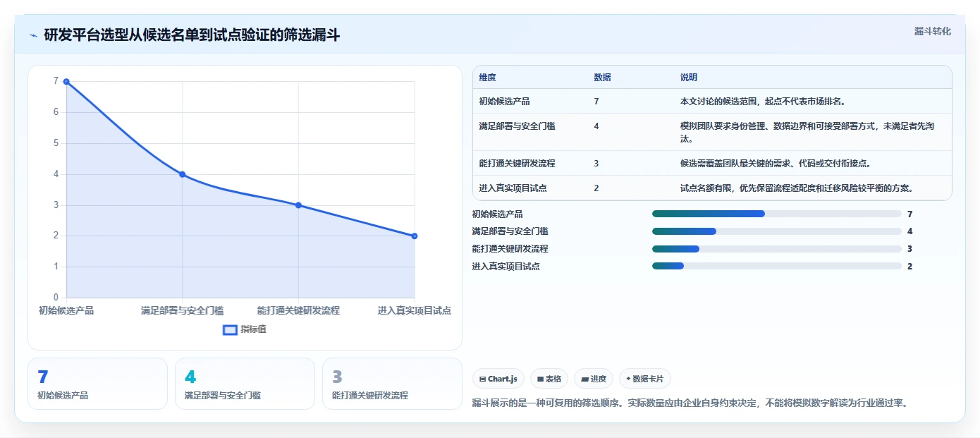Click the 初始候选产品 label above progress bars
This screenshot has width=980, height=438.
[x=497, y=214]
